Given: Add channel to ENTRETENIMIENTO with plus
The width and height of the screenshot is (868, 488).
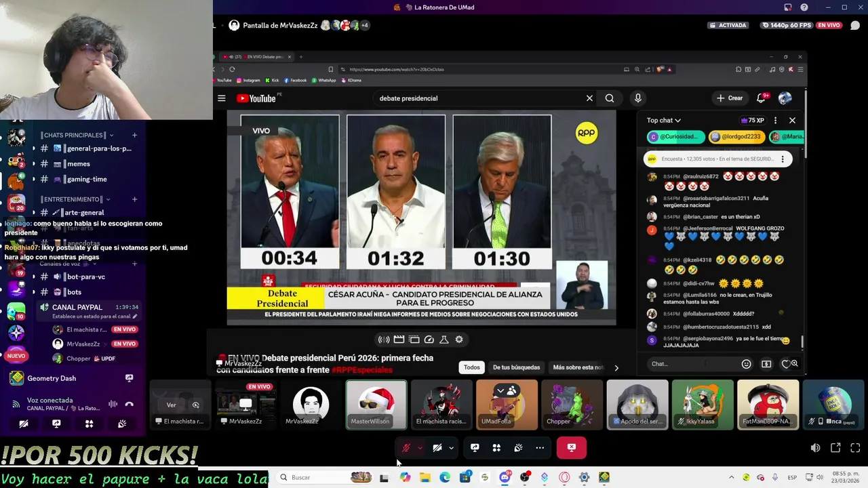Looking at the screenshot, I should tap(134, 199).
